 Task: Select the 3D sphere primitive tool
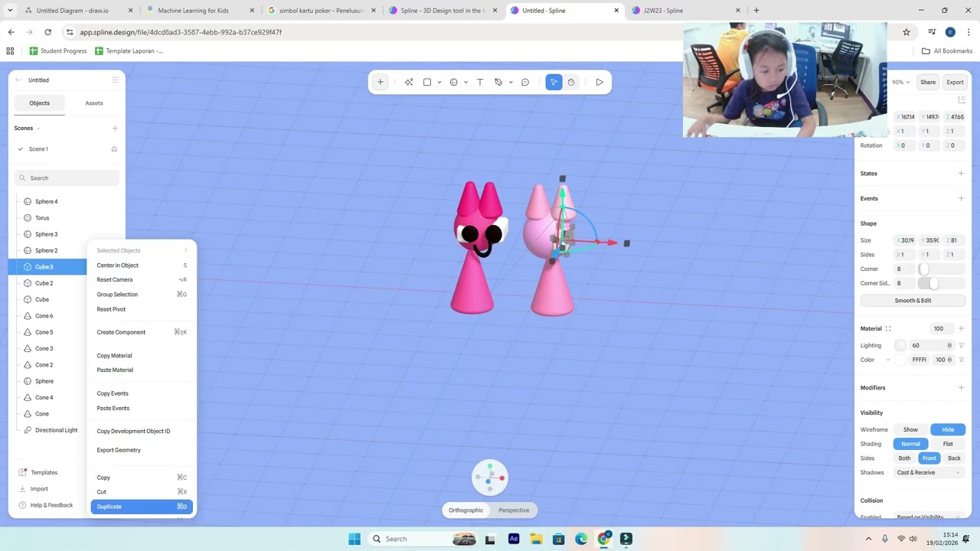pos(454,82)
